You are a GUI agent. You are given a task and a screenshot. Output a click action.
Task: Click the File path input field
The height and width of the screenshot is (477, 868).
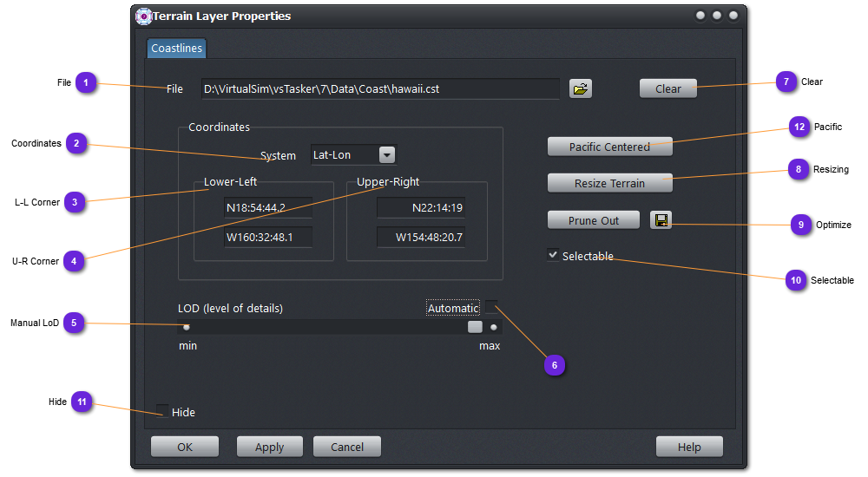point(379,88)
